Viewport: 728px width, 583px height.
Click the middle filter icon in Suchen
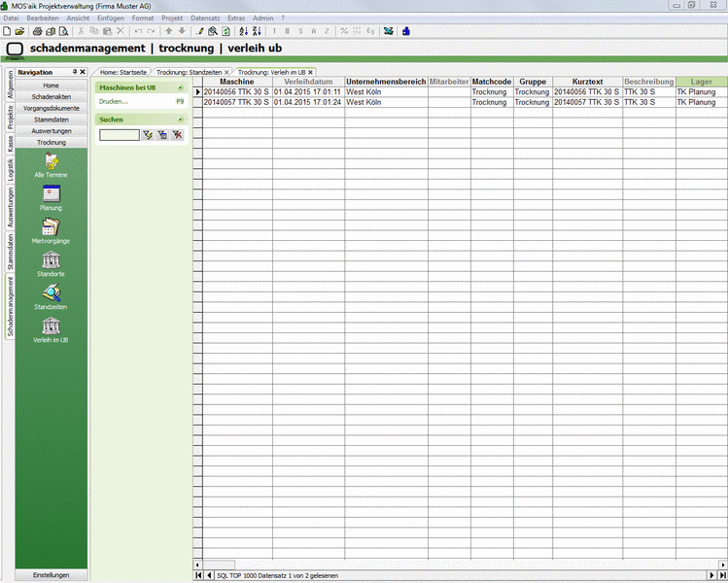(x=162, y=135)
